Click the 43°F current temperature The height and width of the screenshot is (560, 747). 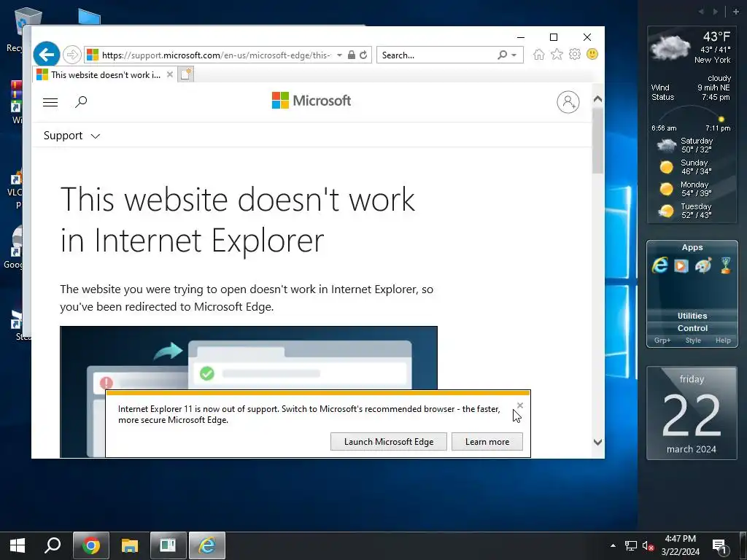point(716,36)
